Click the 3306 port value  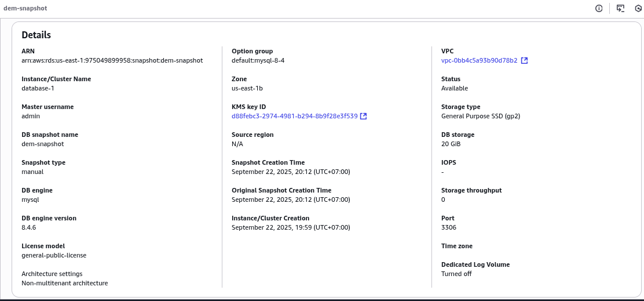448,227
